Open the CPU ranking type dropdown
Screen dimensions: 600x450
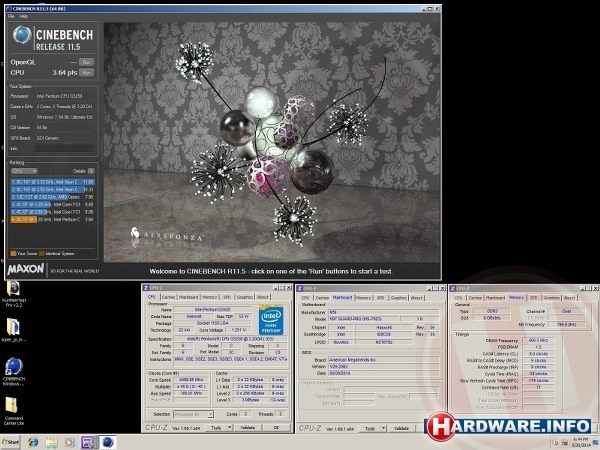pos(24,171)
